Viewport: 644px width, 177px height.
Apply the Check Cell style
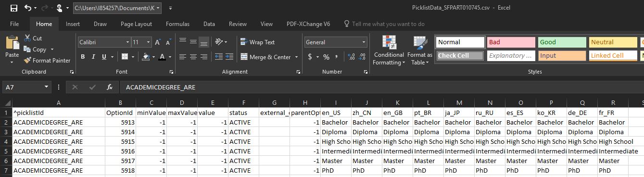point(460,56)
